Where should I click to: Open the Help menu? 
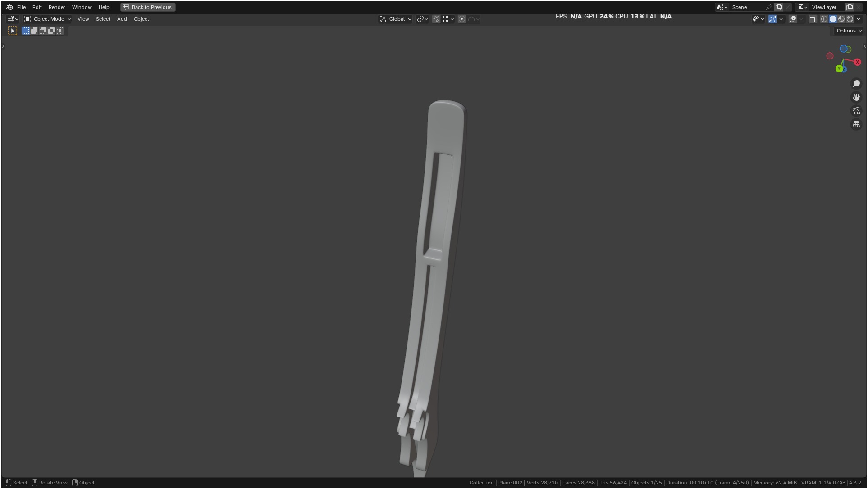coord(104,7)
